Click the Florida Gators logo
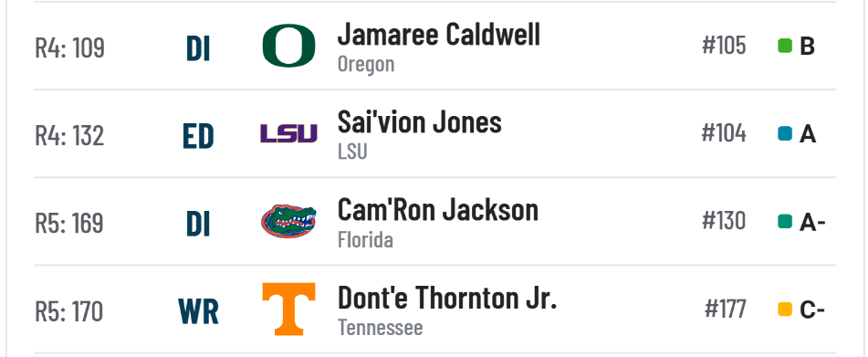Viewport: 868px width, 357px height. point(288,221)
